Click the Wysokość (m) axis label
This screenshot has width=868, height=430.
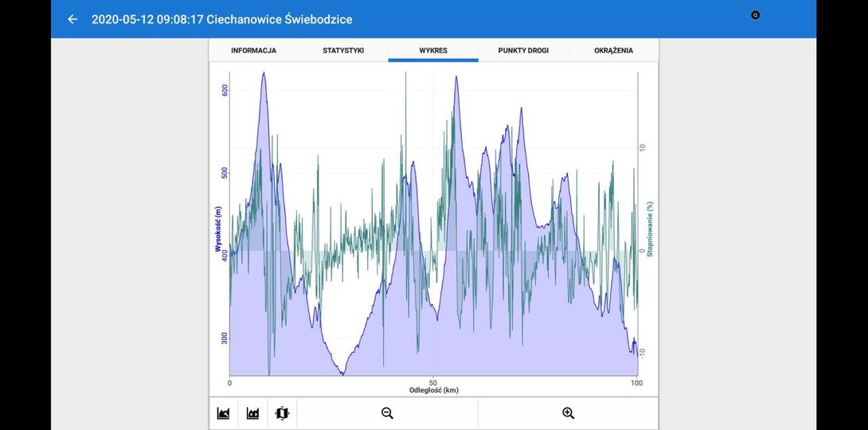pos(218,229)
